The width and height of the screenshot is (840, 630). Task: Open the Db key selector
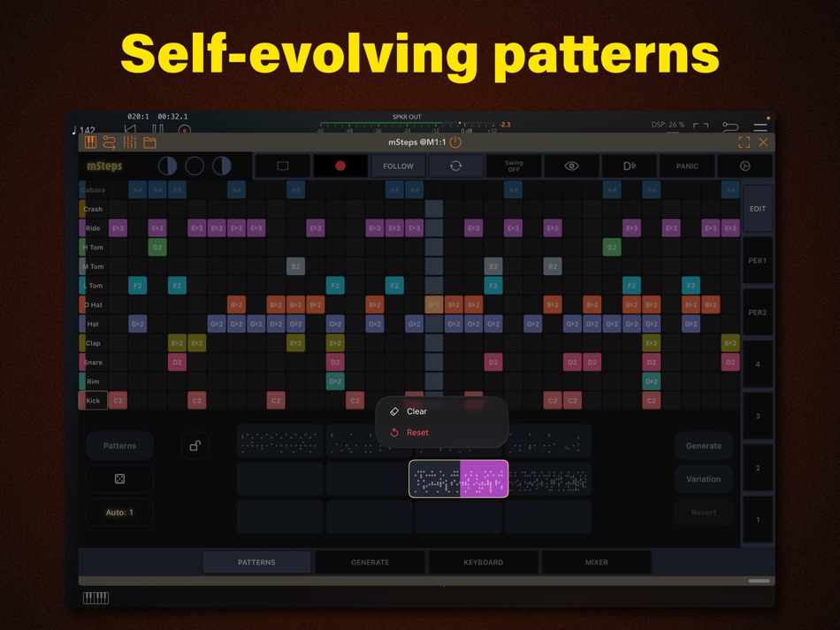pyautogui.click(x=630, y=166)
